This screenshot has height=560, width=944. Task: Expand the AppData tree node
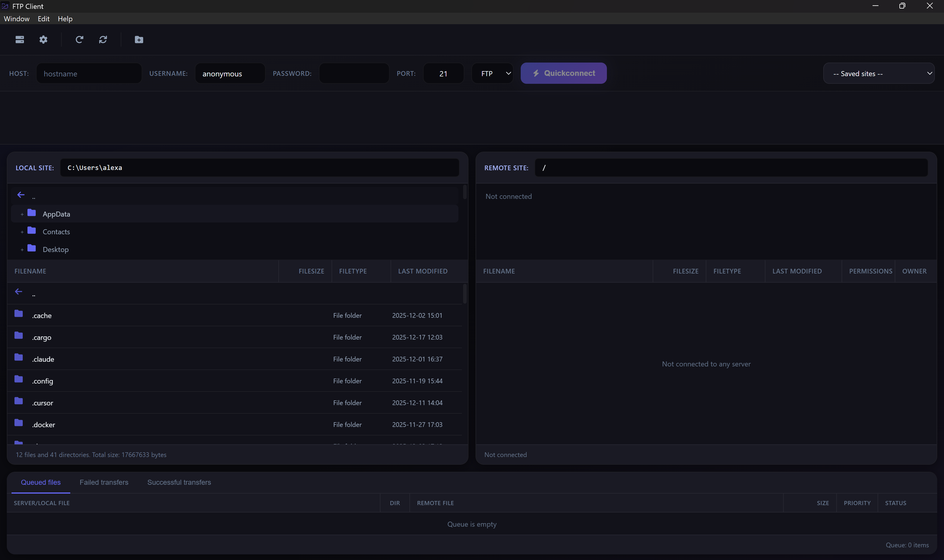22,214
